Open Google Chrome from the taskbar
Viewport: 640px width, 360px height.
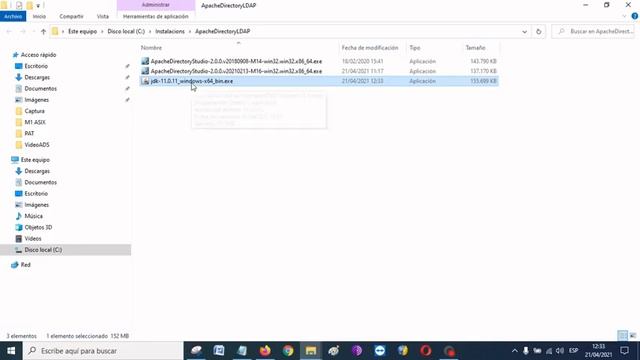[x=288, y=351]
